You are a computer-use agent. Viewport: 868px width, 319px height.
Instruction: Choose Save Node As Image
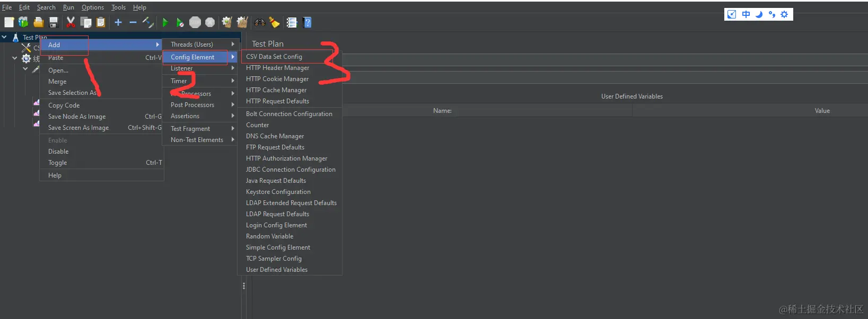click(x=102, y=117)
